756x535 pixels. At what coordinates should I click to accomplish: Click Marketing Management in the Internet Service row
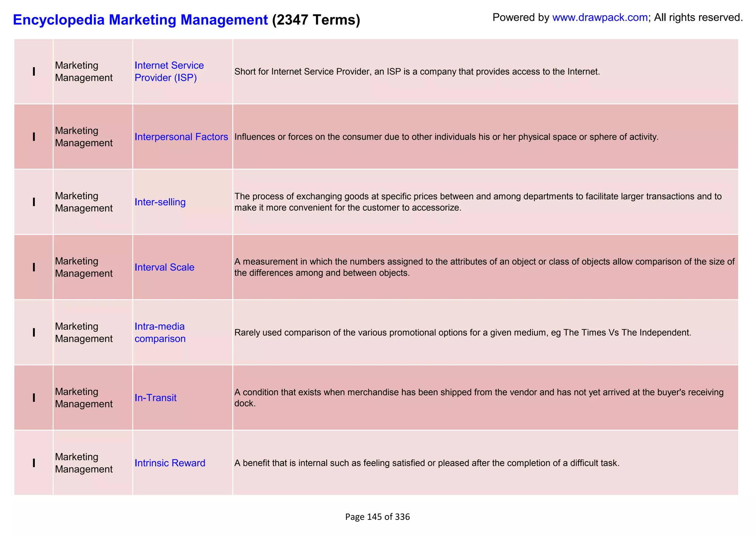pyautogui.click(x=84, y=72)
